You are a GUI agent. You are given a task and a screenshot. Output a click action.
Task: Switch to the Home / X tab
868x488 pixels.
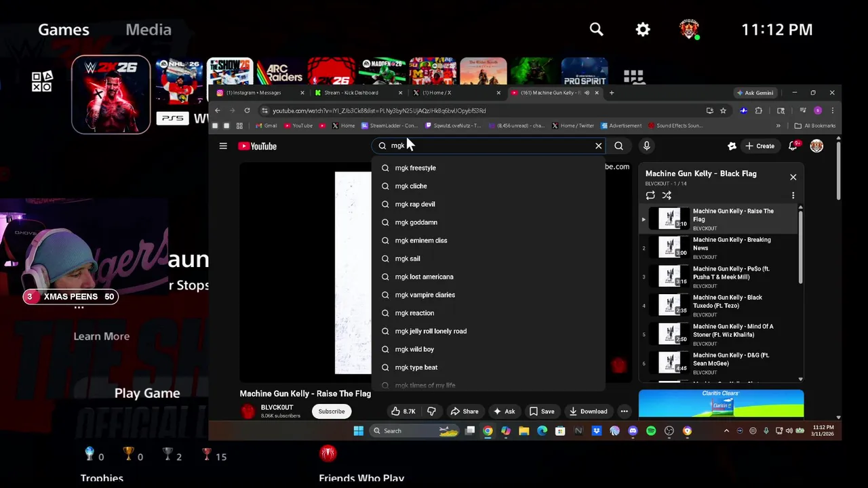coord(456,93)
